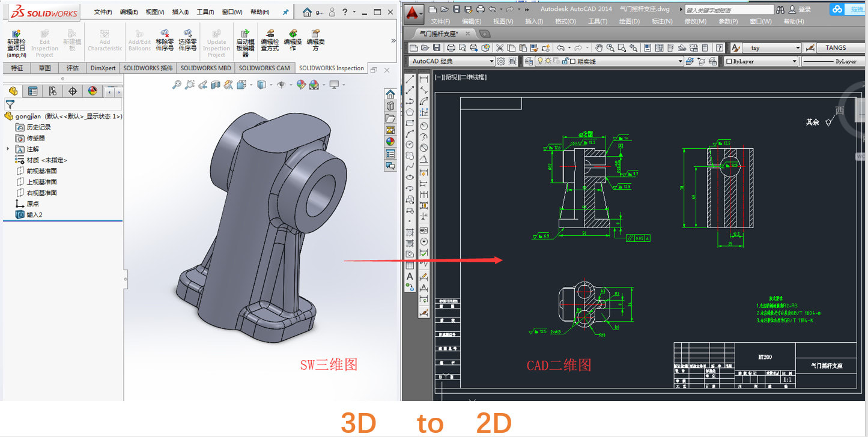Open the AutoCAD 经典 workspace dropdown
The height and width of the screenshot is (437, 868).
coord(491,61)
